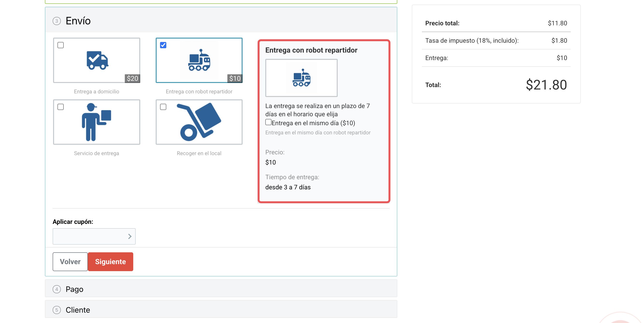
Task: Click the Tasa de impuesto value $1.80
Action: tap(559, 41)
